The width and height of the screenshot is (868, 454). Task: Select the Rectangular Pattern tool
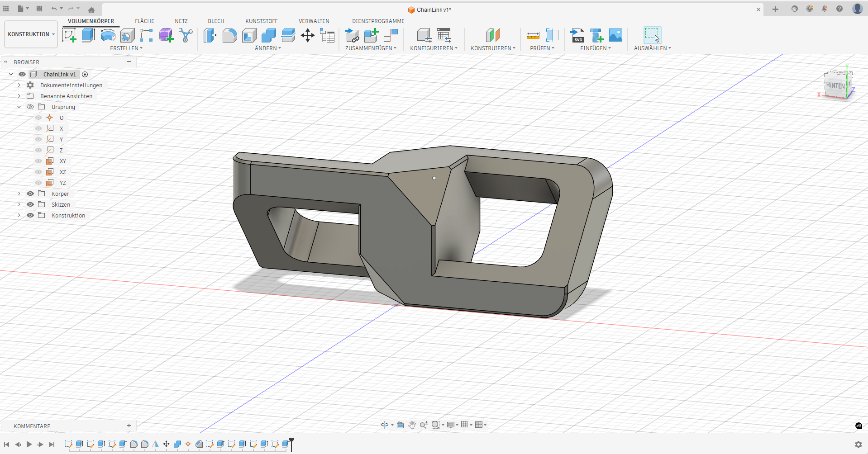point(146,35)
